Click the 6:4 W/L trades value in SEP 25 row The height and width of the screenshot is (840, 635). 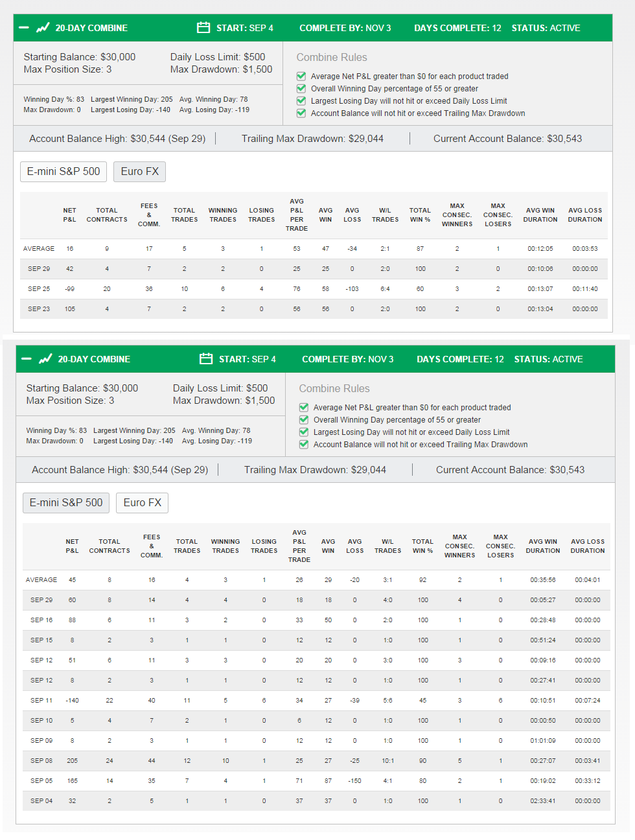(385, 289)
